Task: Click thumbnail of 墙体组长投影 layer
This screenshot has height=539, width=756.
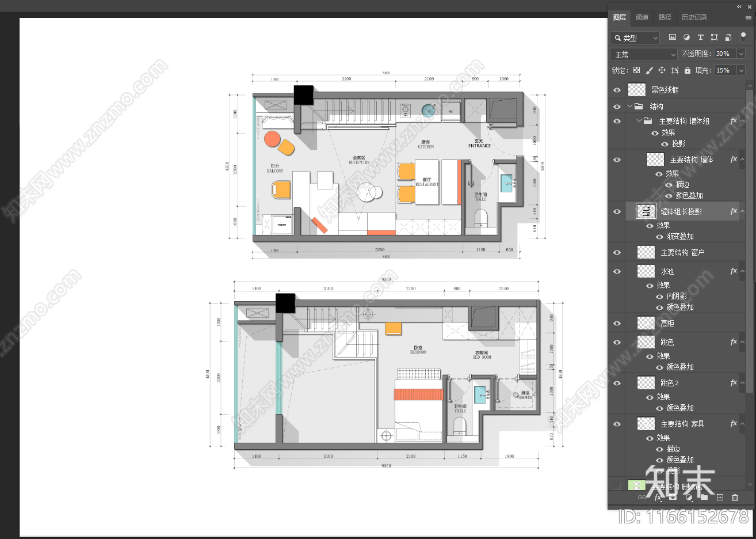Action: [646, 211]
